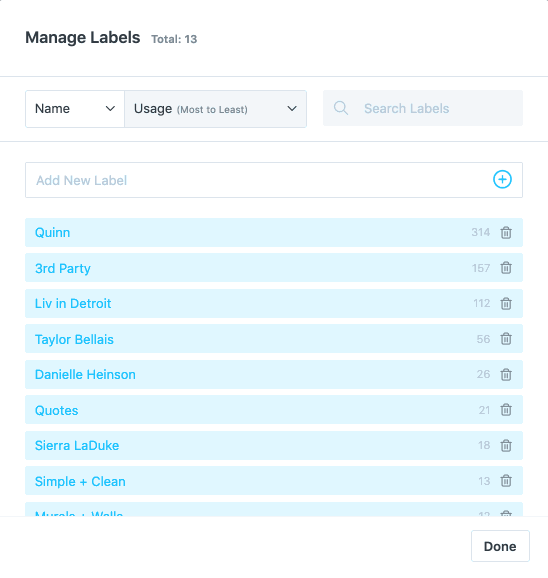Click trash icon beside Danielle Heinson

coord(506,374)
